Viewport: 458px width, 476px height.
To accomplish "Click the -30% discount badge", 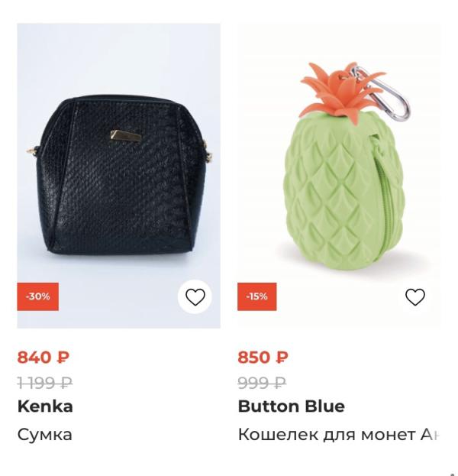I will click(38, 296).
